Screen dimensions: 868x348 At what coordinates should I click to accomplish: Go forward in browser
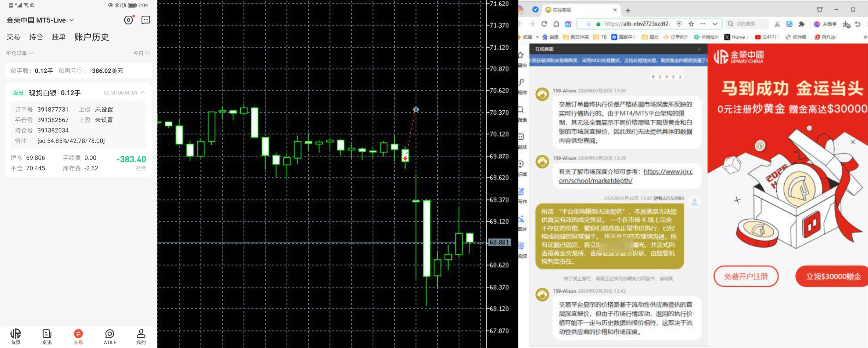click(532, 24)
